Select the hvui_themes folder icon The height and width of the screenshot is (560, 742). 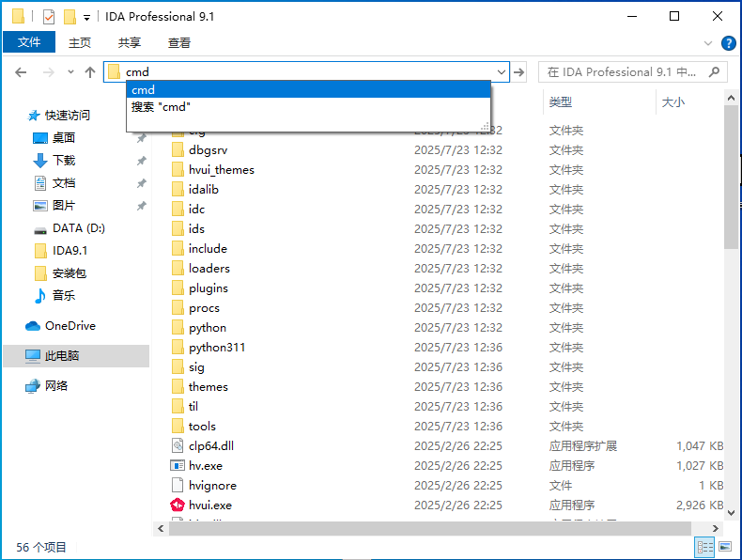pyautogui.click(x=178, y=170)
